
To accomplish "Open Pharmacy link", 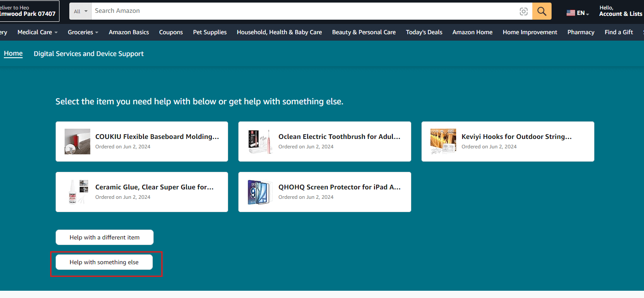I will [581, 32].
